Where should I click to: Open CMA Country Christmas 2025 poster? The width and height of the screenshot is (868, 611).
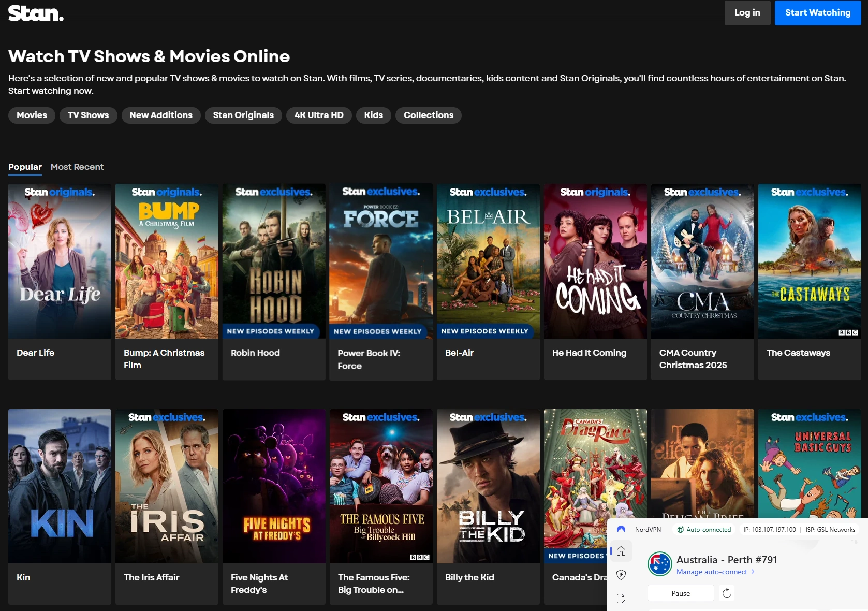(702, 261)
